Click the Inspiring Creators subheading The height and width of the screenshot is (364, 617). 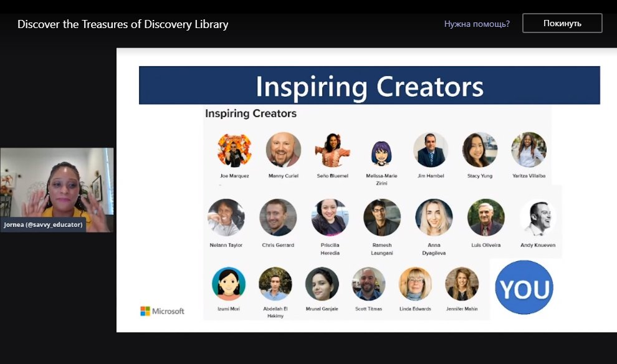[x=251, y=113]
